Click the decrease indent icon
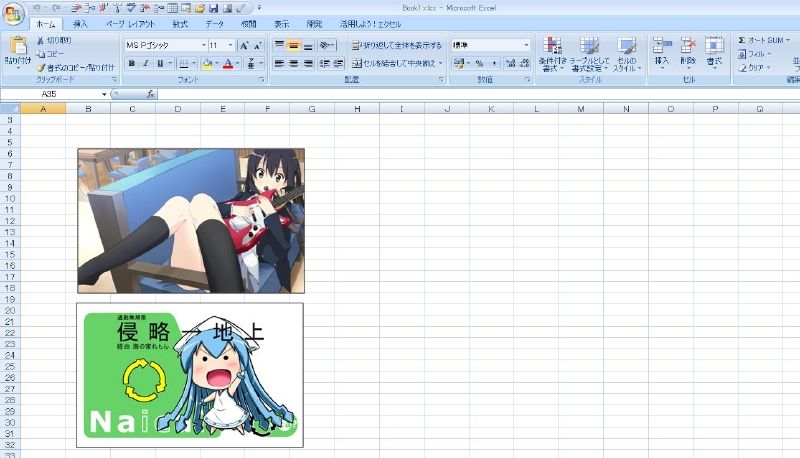The height and width of the screenshot is (458, 800). point(324,63)
